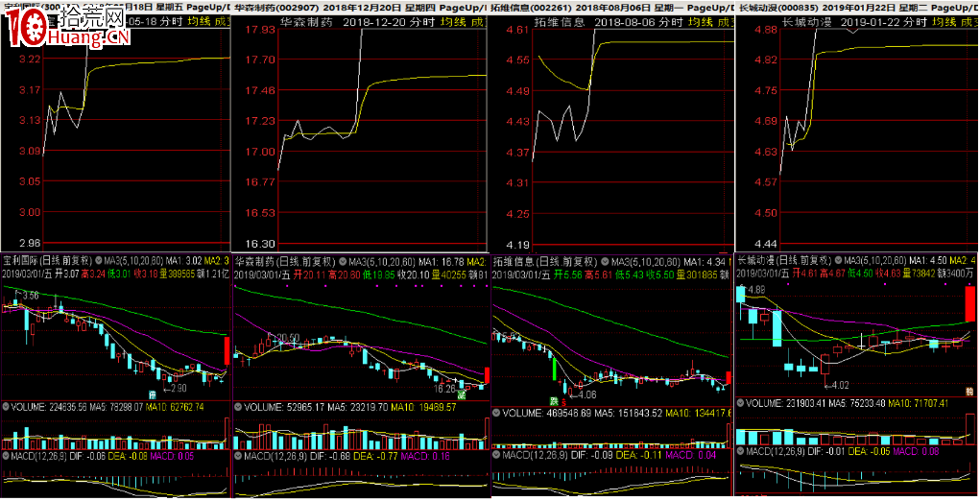Open MA3 indicator settings icon on 华森制药 chart

[x=343, y=262]
